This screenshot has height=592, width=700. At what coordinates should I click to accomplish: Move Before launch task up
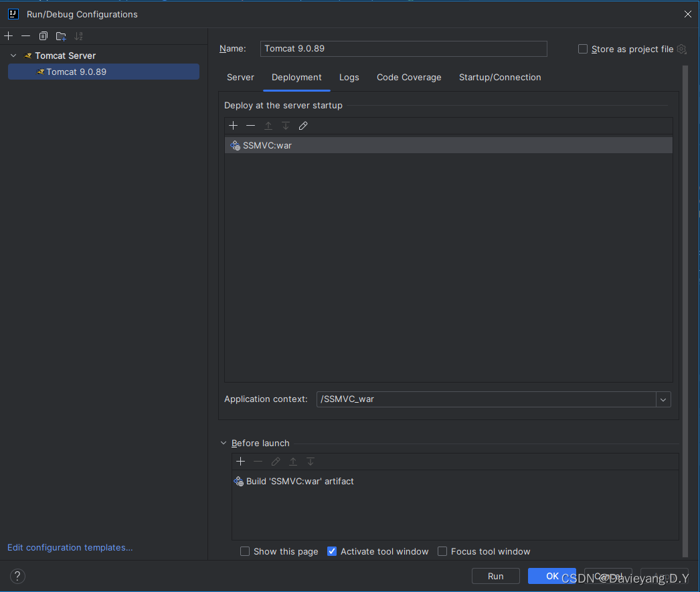point(293,462)
